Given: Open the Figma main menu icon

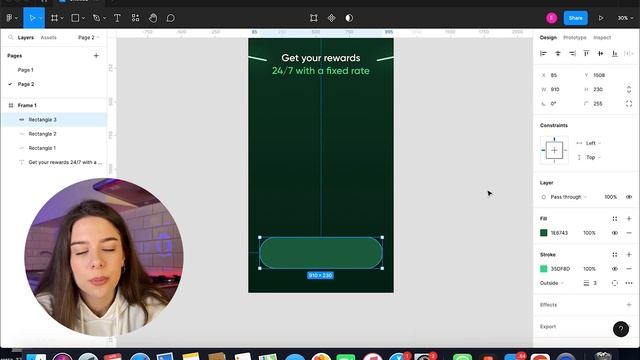Looking at the screenshot, I should [x=9, y=18].
